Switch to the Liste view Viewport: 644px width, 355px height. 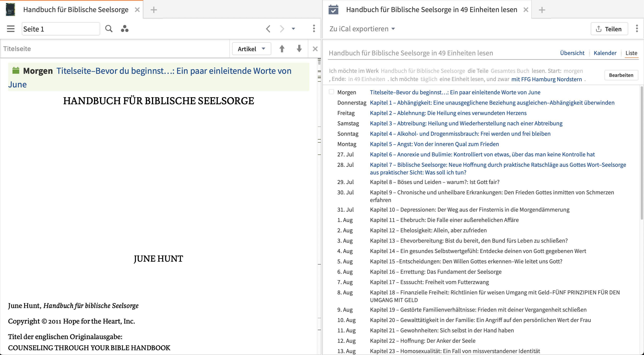click(631, 53)
